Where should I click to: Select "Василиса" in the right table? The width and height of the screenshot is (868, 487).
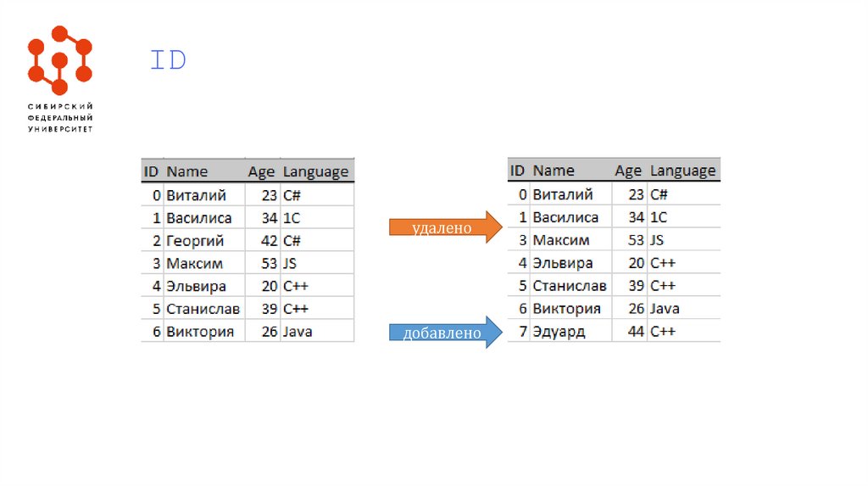(x=565, y=217)
